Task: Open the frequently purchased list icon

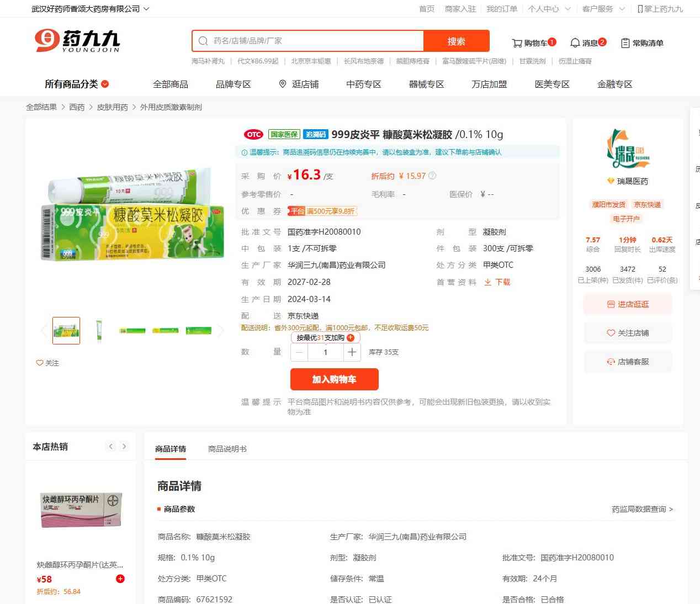Action: [x=625, y=43]
